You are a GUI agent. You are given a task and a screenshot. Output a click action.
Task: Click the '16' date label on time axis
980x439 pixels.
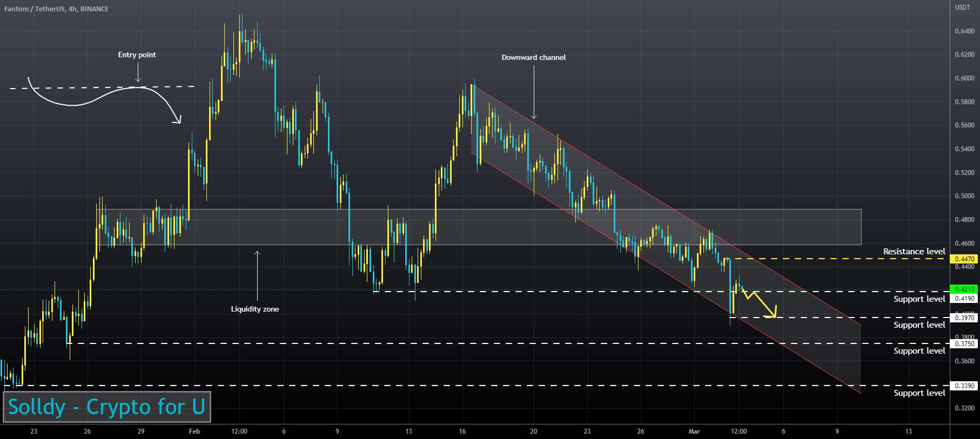462,431
